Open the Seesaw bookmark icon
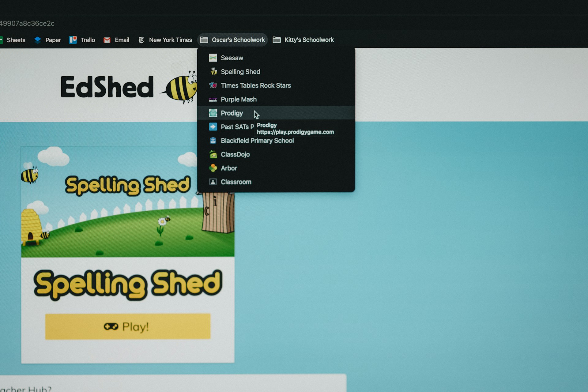This screenshot has height=392, width=588. tap(213, 58)
